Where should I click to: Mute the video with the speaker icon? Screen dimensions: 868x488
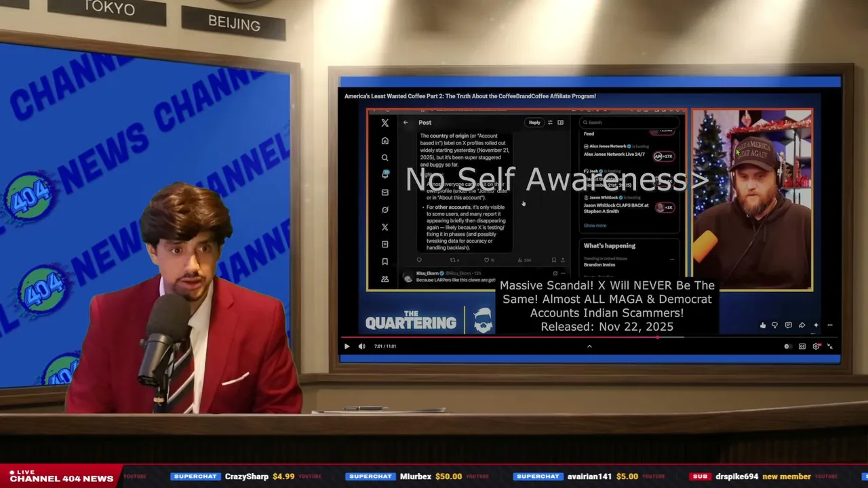361,346
